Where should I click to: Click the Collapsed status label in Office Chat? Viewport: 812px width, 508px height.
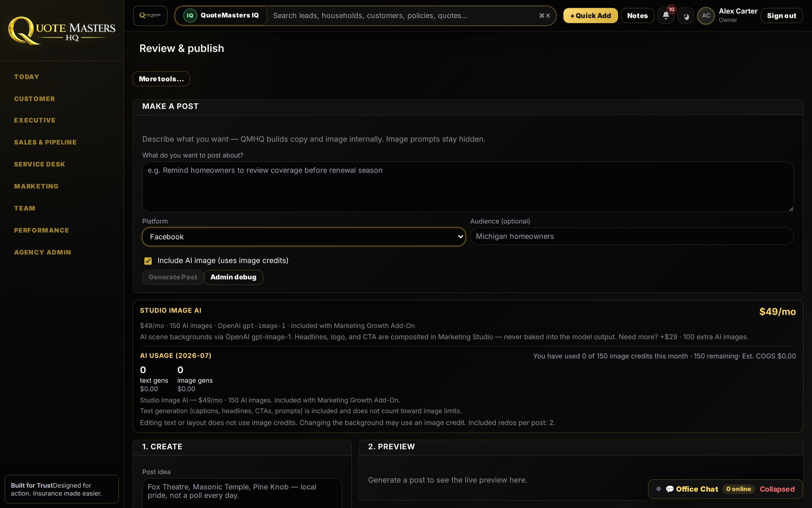coord(777,489)
